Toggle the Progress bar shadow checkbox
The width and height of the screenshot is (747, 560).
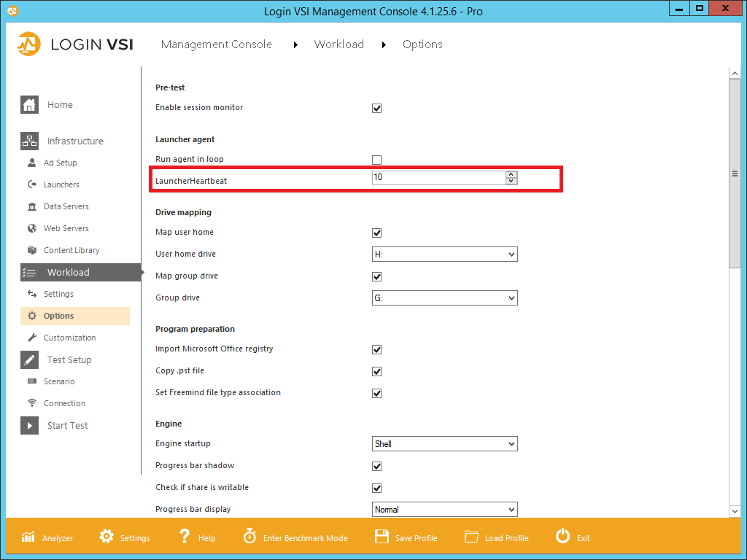pos(377,466)
